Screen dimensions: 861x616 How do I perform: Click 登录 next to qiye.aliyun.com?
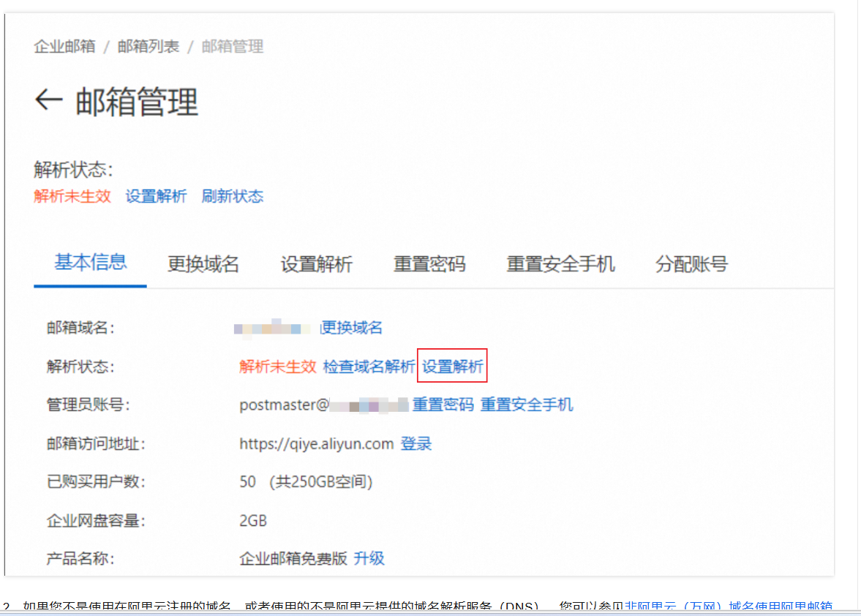pyautogui.click(x=416, y=443)
